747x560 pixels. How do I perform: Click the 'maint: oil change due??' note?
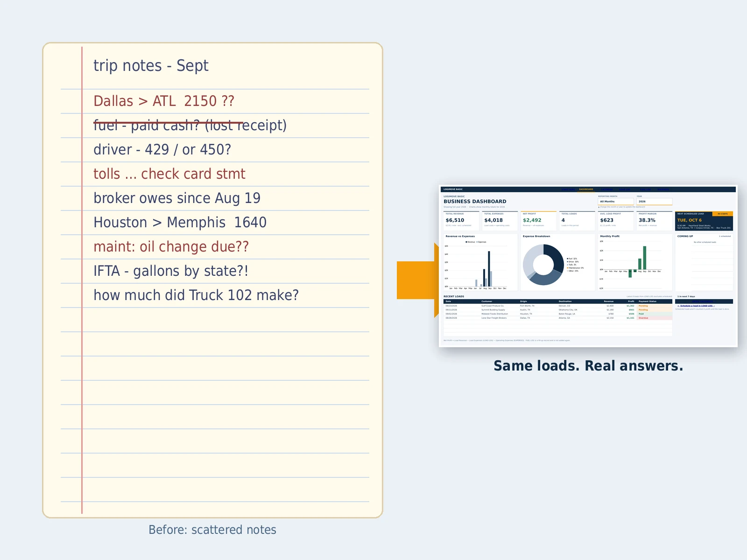171,247
